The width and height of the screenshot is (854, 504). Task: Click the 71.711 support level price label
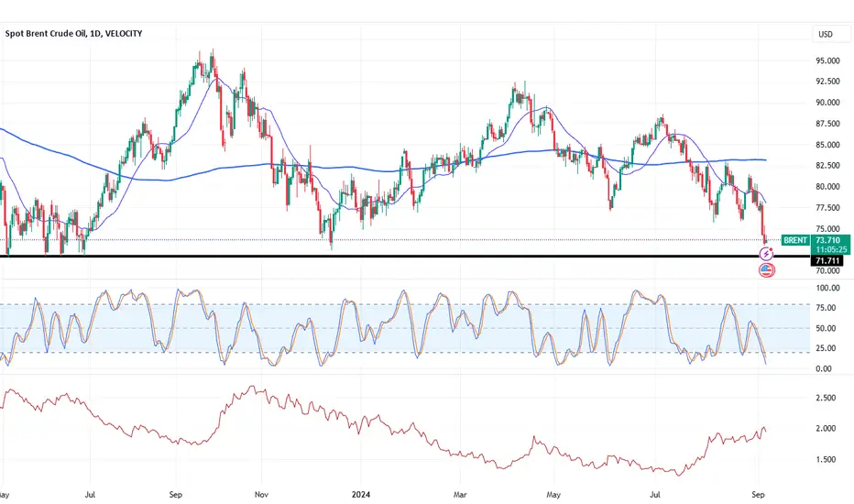pyautogui.click(x=827, y=261)
